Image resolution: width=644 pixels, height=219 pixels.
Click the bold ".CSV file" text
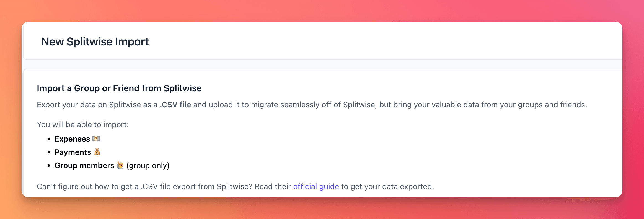coord(175,105)
